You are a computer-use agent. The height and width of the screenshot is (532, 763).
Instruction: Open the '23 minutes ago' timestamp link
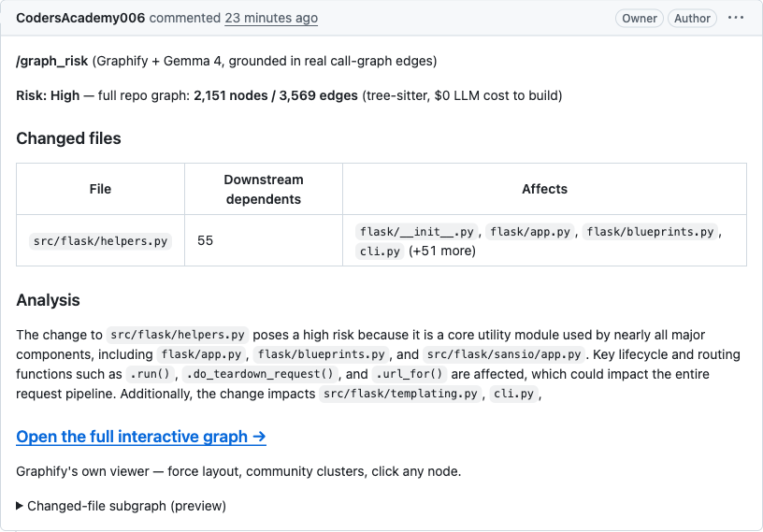click(271, 18)
